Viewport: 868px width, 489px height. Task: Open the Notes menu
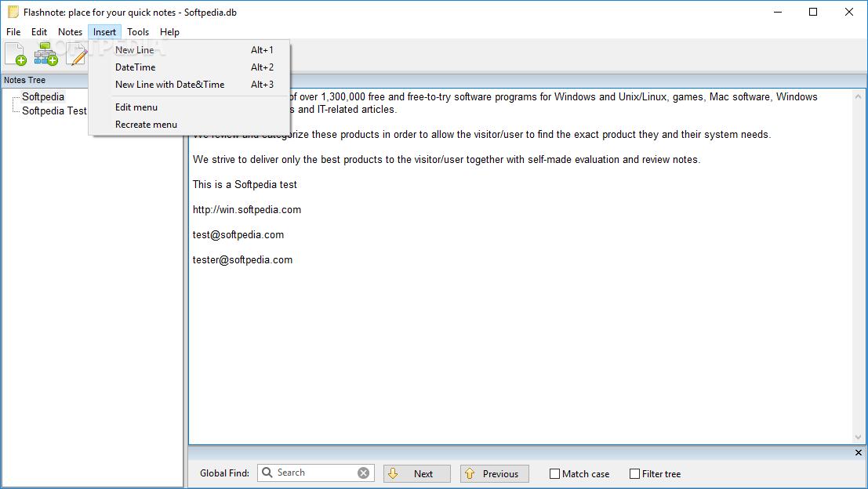(x=70, y=32)
